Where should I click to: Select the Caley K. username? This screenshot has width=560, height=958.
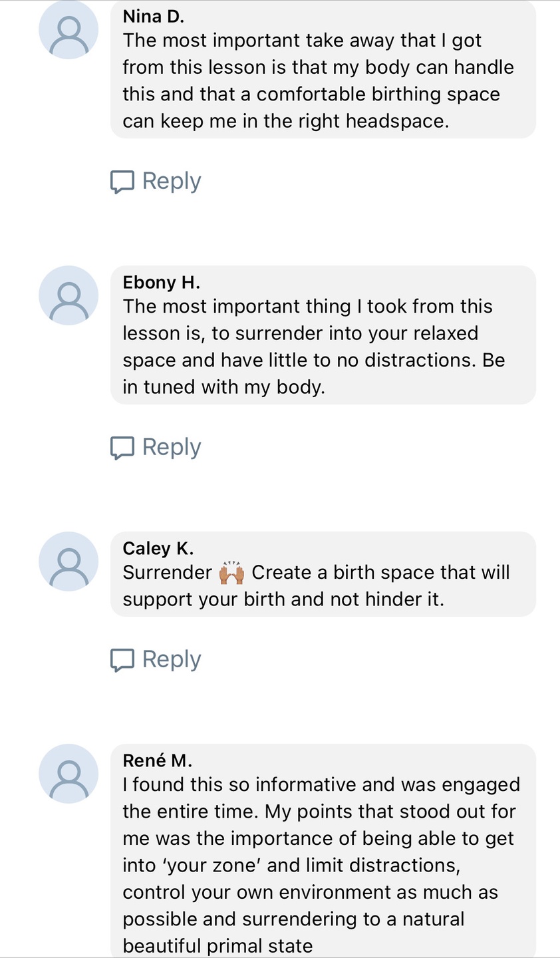[158, 548]
